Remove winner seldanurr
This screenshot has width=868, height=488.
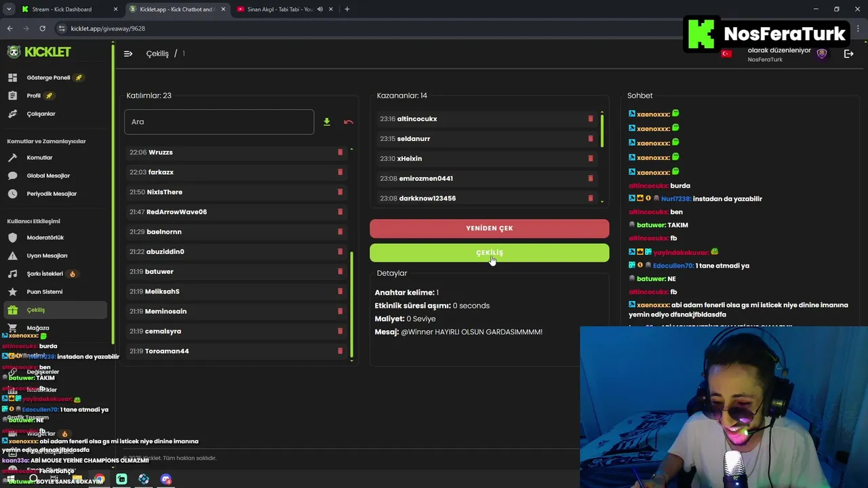click(590, 139)
